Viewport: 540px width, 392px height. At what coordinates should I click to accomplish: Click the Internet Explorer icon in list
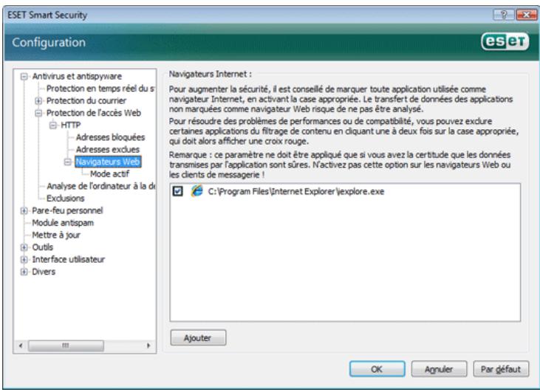tap(197, 190)
